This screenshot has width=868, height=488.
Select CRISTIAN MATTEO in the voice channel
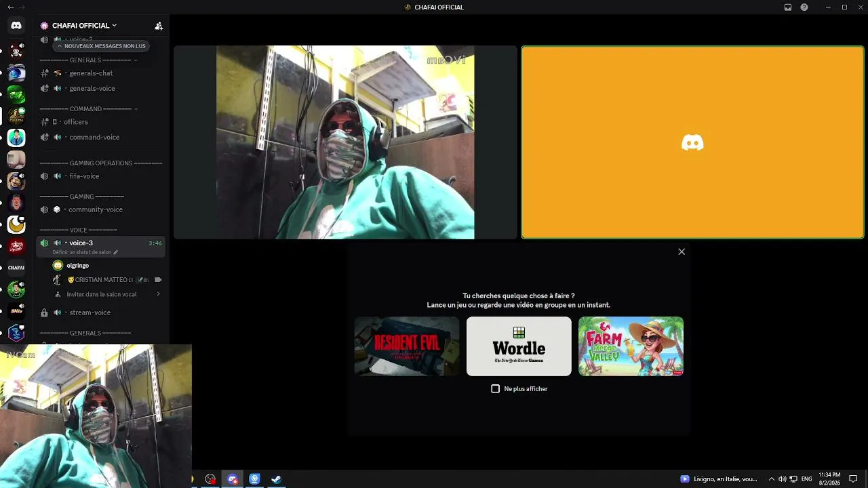107,280
